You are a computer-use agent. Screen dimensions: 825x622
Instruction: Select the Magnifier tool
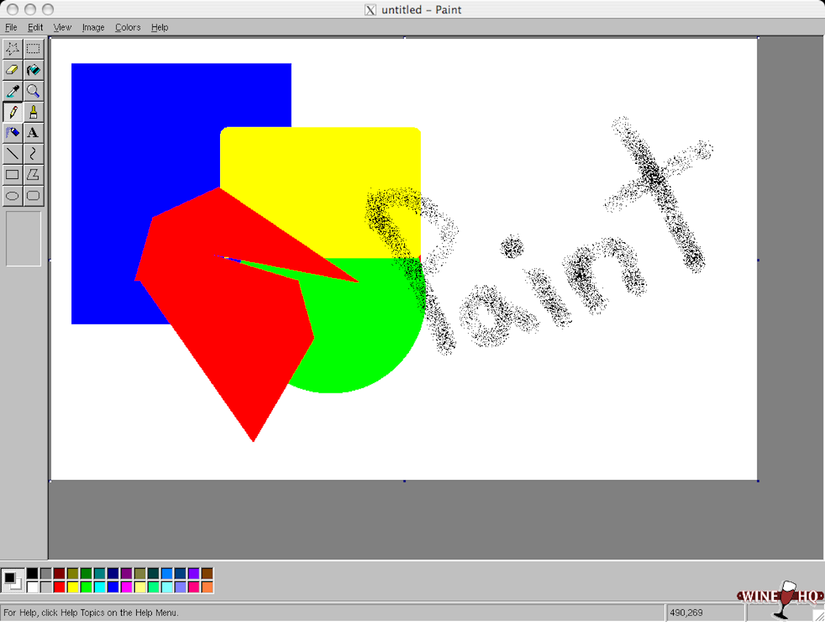pos(32,90)
